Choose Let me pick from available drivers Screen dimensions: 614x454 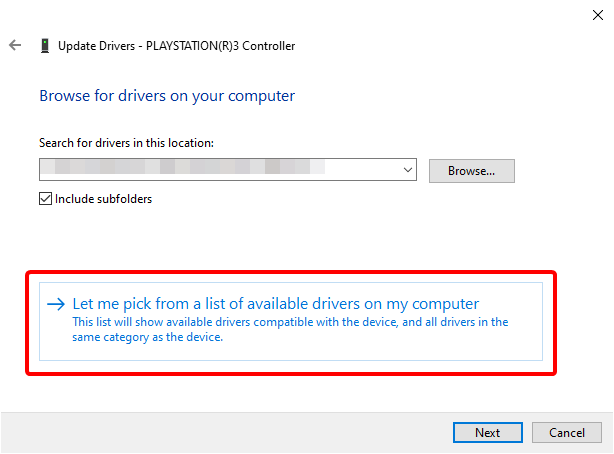point(276,304)
